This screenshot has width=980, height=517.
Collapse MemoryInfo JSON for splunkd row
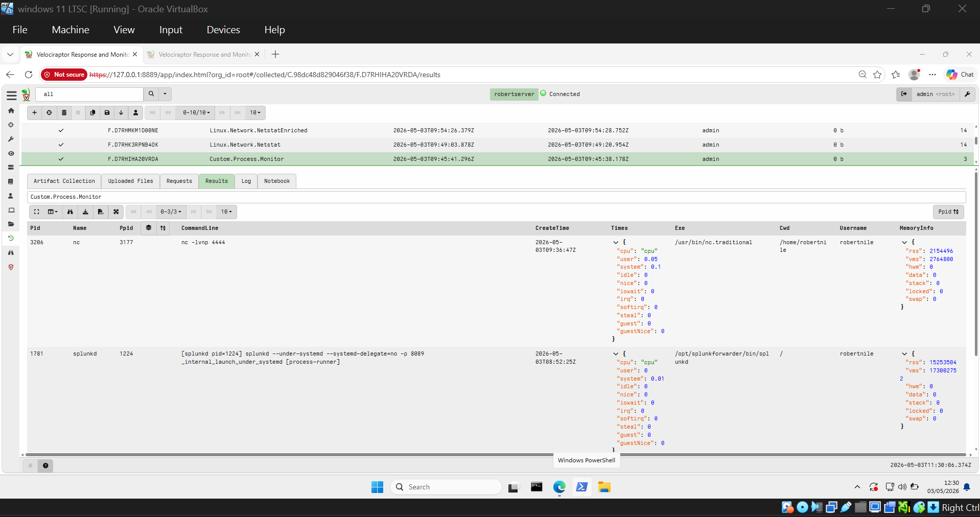click(904, 354)
